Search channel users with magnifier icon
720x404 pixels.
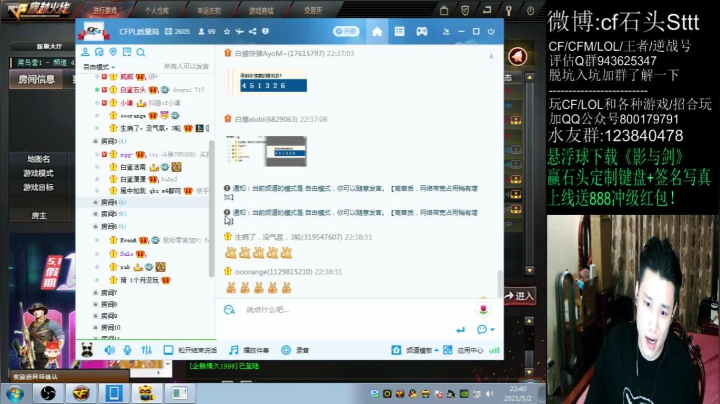pos(141,52)
